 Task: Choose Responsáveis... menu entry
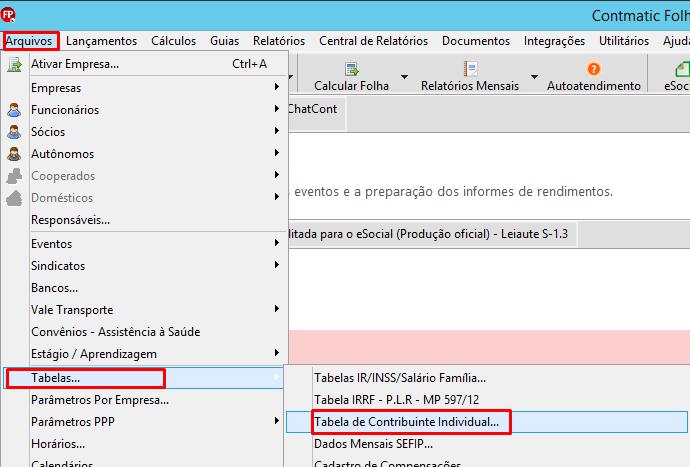(145, 220)
